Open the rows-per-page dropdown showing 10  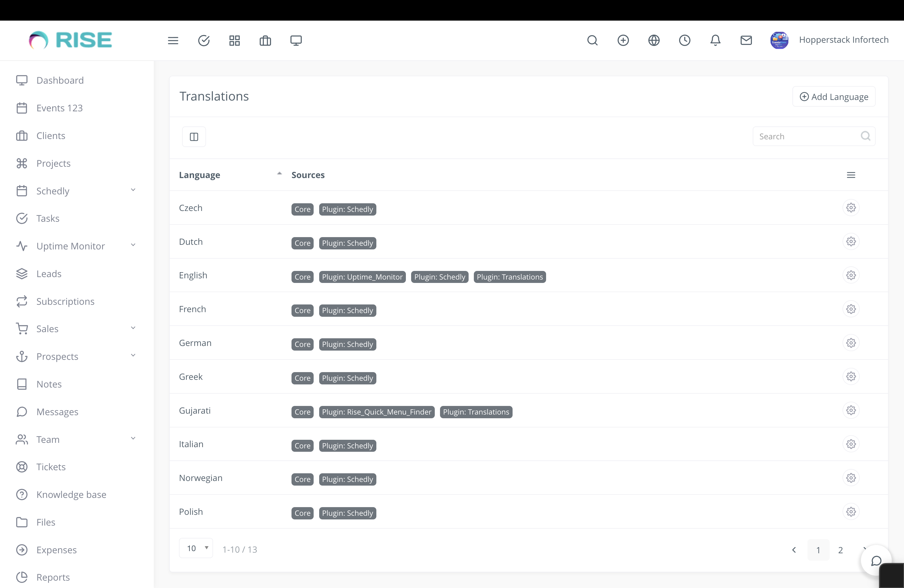click(x=196, y=548)
